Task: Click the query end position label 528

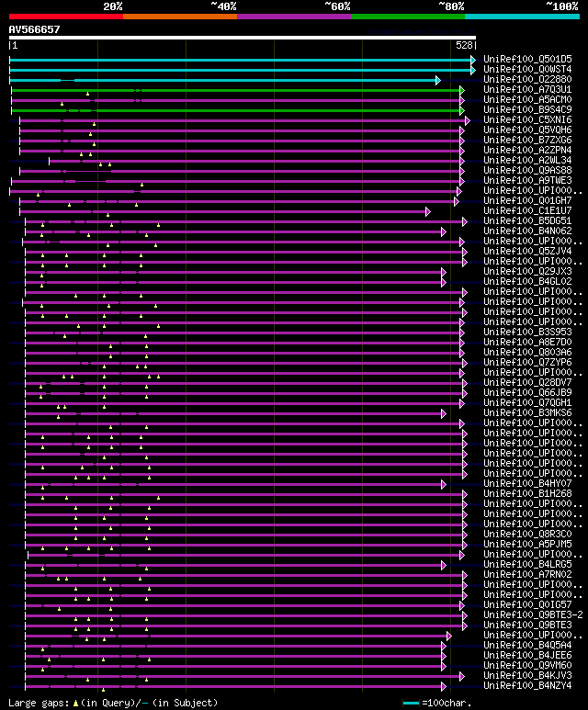Action: pyautogui.click(x=464, y=45)
